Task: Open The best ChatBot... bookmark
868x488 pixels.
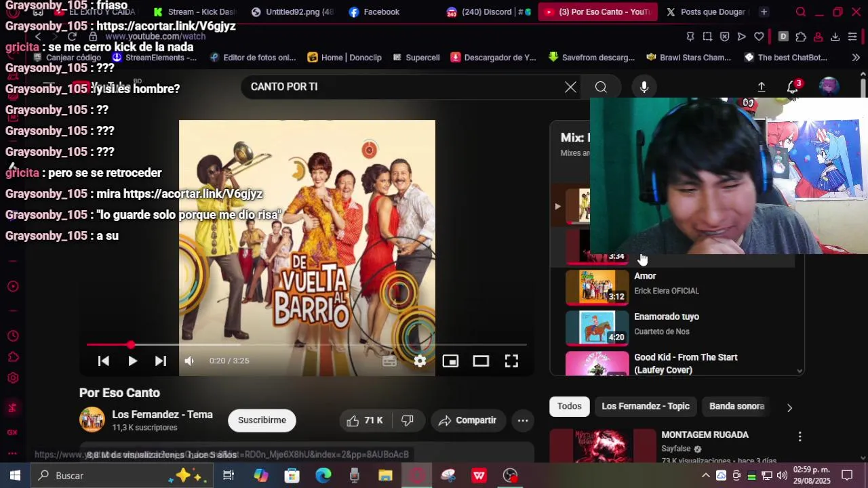Action: tap(785, 58)
